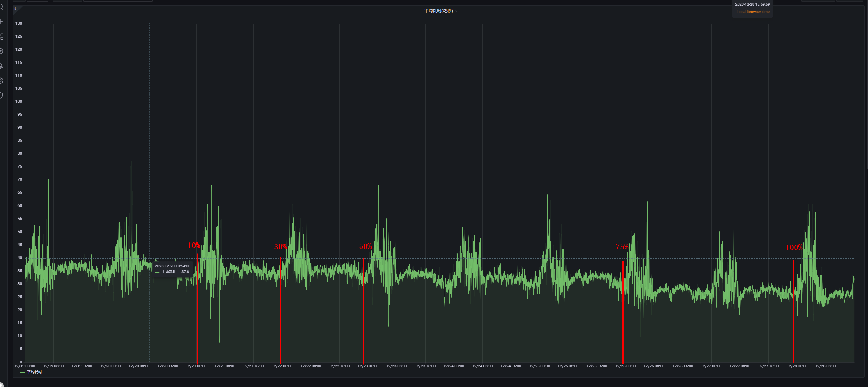Click the Create plus icon in sidebar
868x387 pixels.
click(1, 22)
